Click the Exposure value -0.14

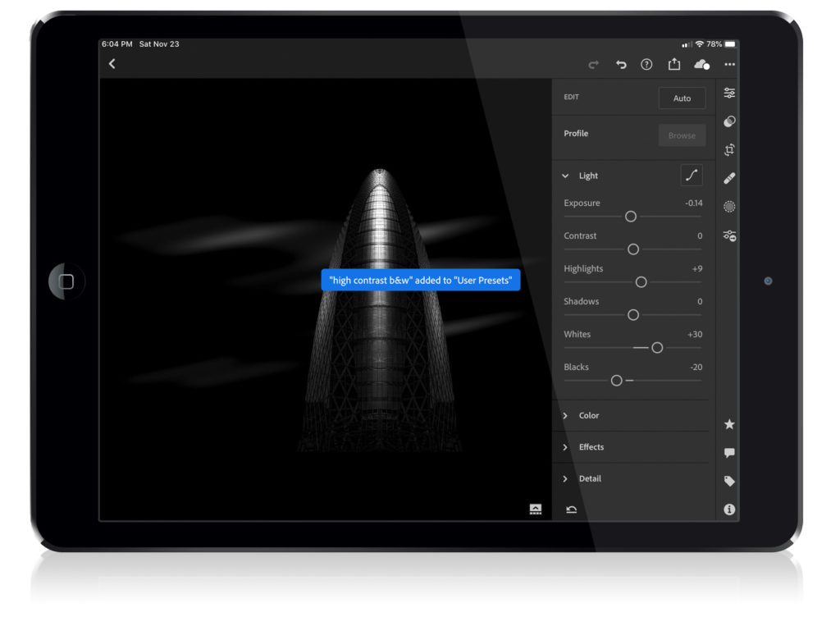[694, 203]
